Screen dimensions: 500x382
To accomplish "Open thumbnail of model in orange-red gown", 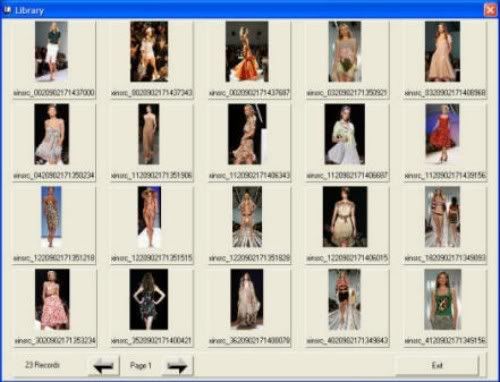I will [x=247, y=51].
